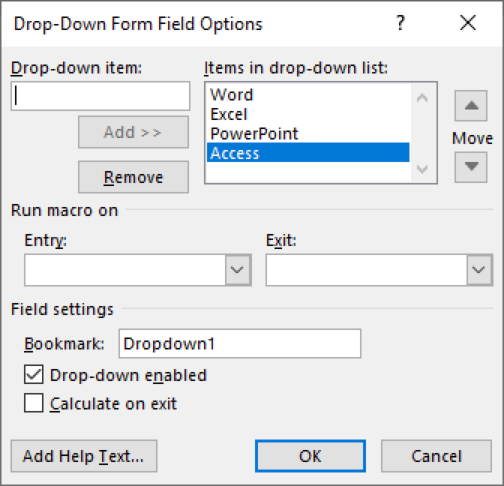This screenshot has width=504, height=486.
Task: Select the highlighted Access list item
Action: (308, 153)
